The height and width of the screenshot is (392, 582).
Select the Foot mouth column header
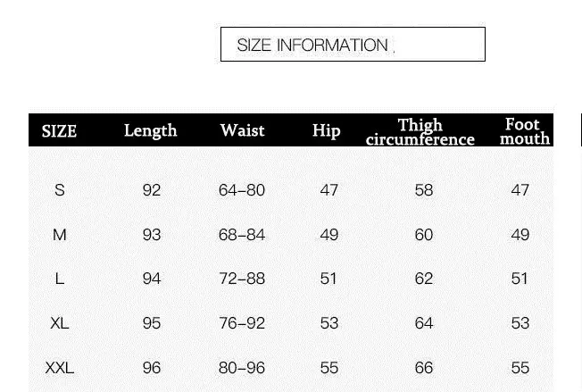point(524,131)
